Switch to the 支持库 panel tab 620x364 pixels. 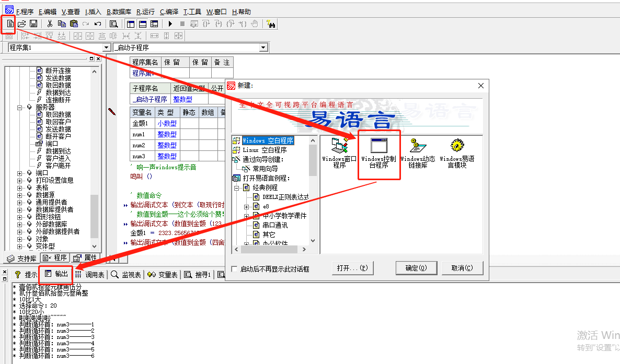click(x=22, y=259)
